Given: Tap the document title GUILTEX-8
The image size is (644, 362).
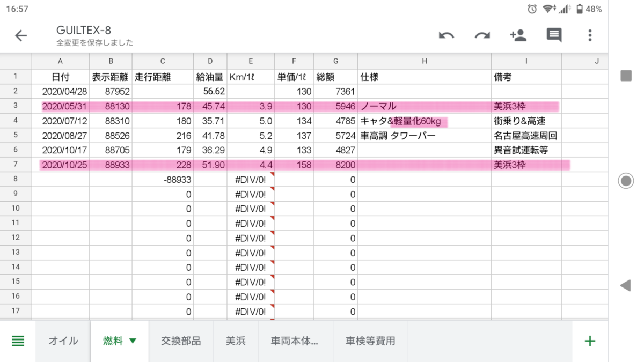Looking at the screenshot, I should [84, 30].
